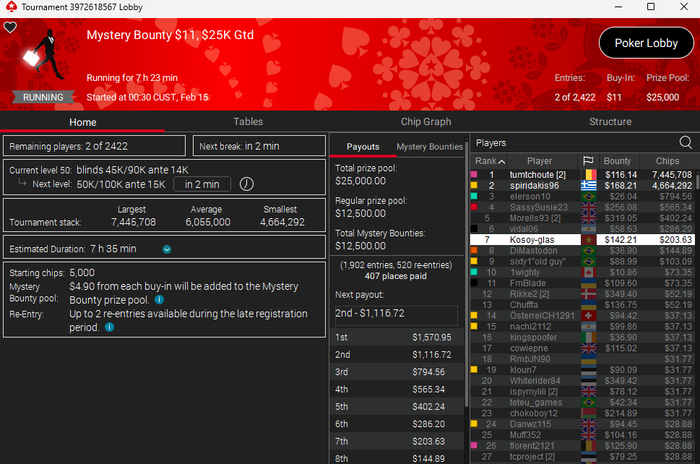Viewport: 700px width, 464px height.
Task: Select player SassySusie23
Action: tap(583, 207)
